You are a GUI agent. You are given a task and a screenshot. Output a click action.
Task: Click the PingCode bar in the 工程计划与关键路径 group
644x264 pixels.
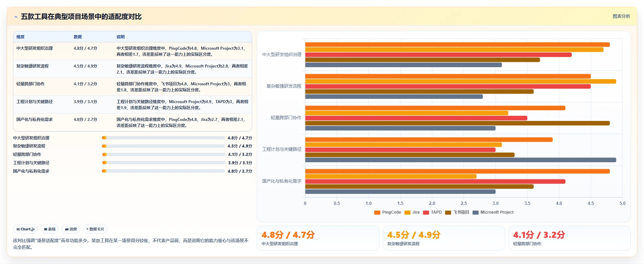pos(429,140)
